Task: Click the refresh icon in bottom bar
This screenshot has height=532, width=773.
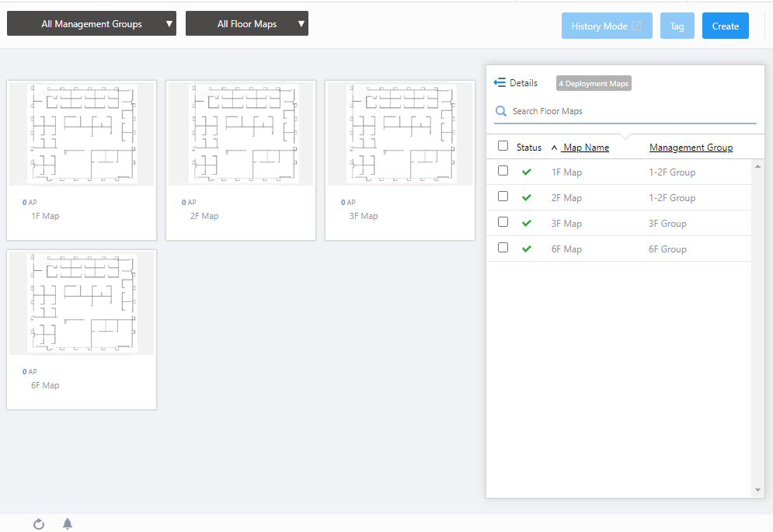Action: coord(39,524)
